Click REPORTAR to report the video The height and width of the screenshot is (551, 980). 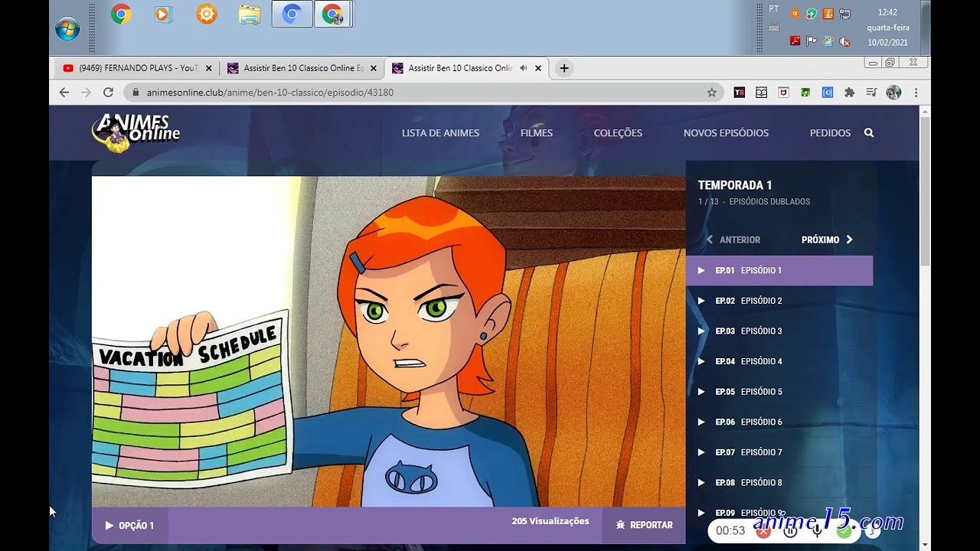click(x=644, y=526)
